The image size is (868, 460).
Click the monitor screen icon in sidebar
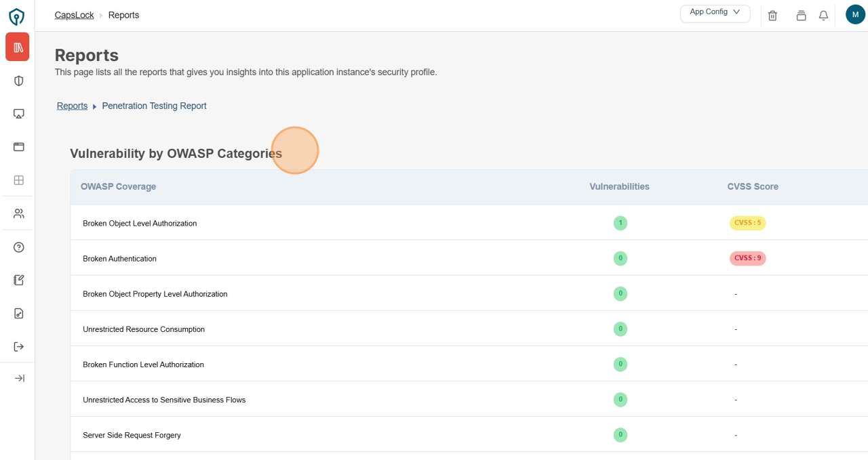tap(19, 114)
